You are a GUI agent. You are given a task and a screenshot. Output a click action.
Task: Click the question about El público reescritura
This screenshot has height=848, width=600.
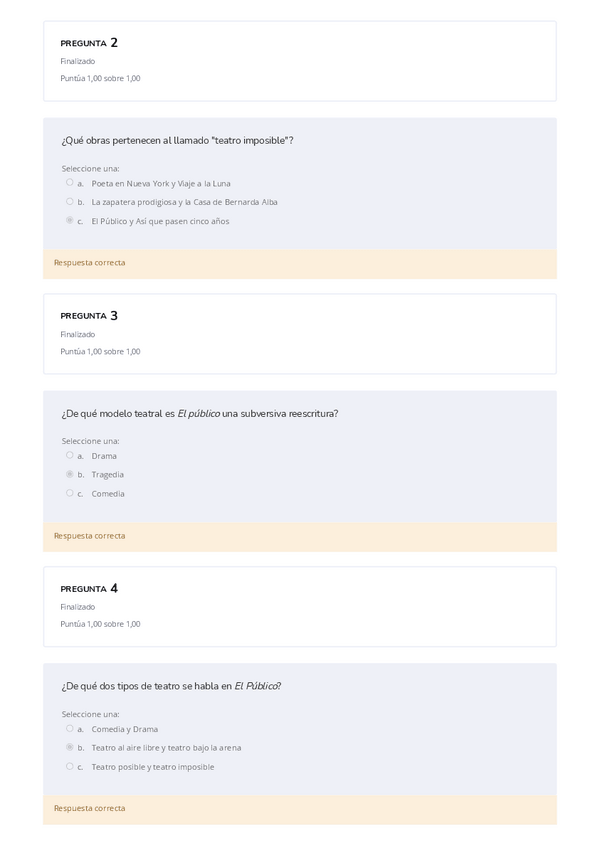point(200,413)
